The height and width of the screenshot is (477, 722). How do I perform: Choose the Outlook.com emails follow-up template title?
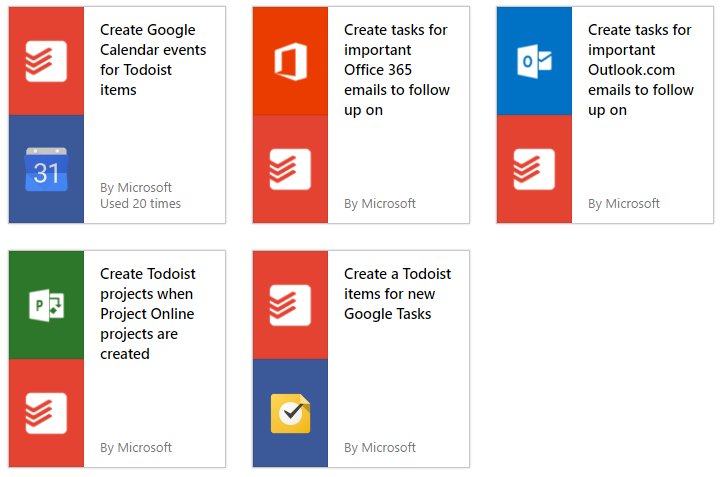coord(641,70)
